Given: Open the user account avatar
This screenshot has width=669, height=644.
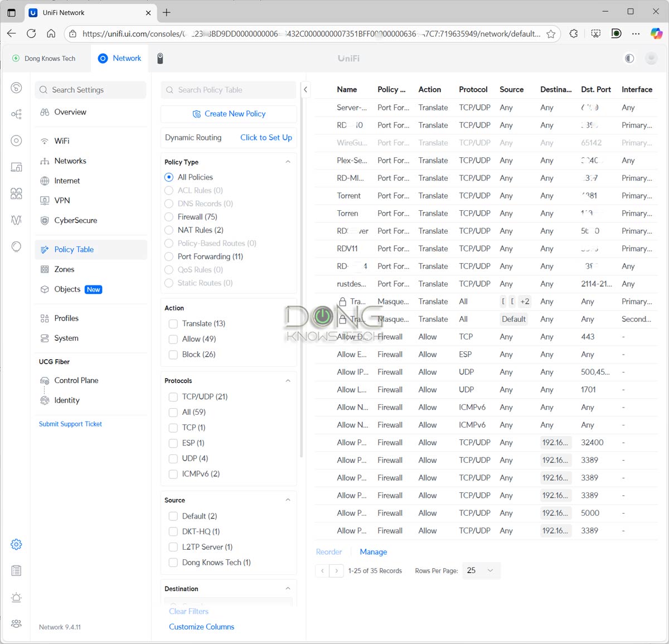Looking at the screenshot, I should [x=651, y=58].
